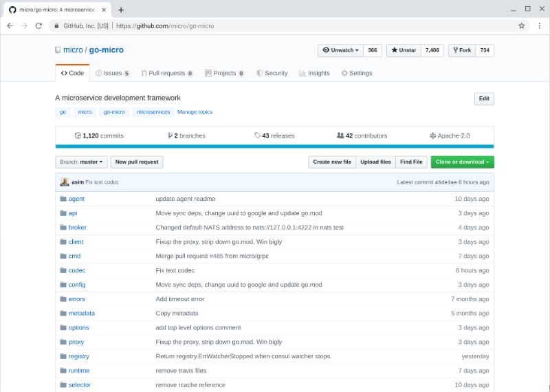Open the Projects tab

225,73
